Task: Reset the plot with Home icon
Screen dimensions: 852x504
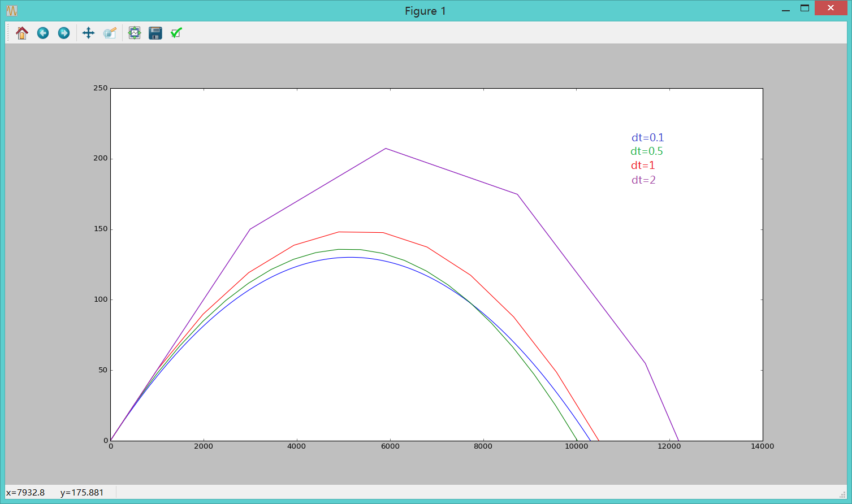Action: [x=22, y=33]
